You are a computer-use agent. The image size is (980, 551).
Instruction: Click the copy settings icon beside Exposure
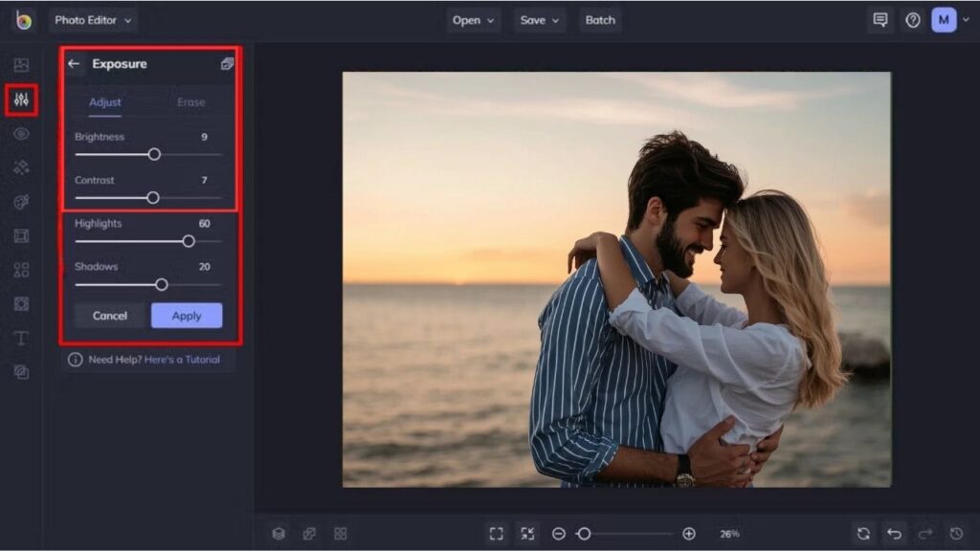coord(227,64)
